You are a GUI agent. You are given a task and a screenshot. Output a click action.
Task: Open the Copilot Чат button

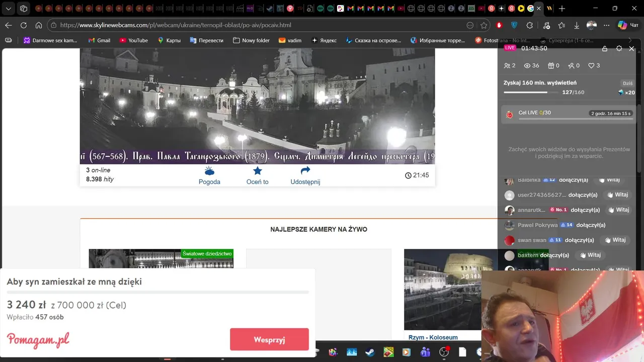click(x=629, y=25)
